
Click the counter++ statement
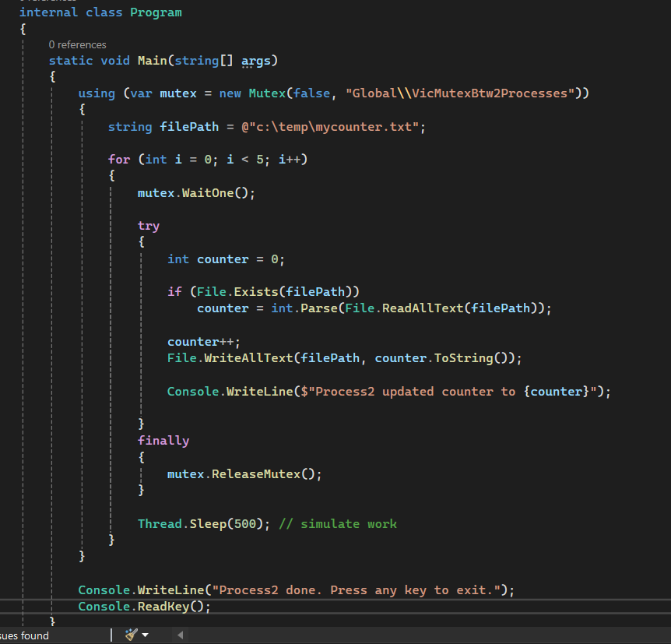click(204, 342)
